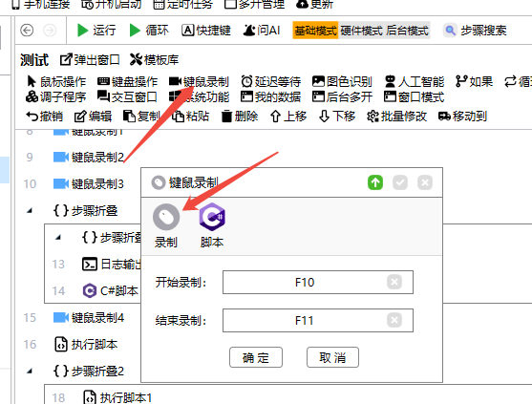The image size is (532, 404).
Task: Click Paste (粘贴)
Action: (x=190, y=117)
